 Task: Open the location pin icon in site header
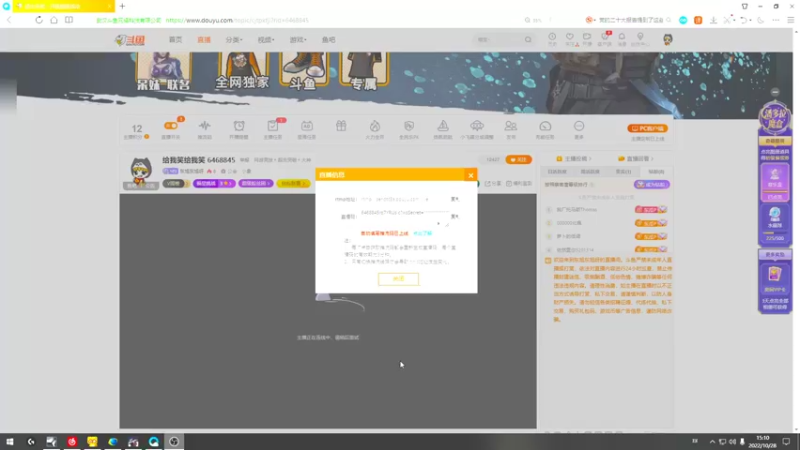pos(640,37)
